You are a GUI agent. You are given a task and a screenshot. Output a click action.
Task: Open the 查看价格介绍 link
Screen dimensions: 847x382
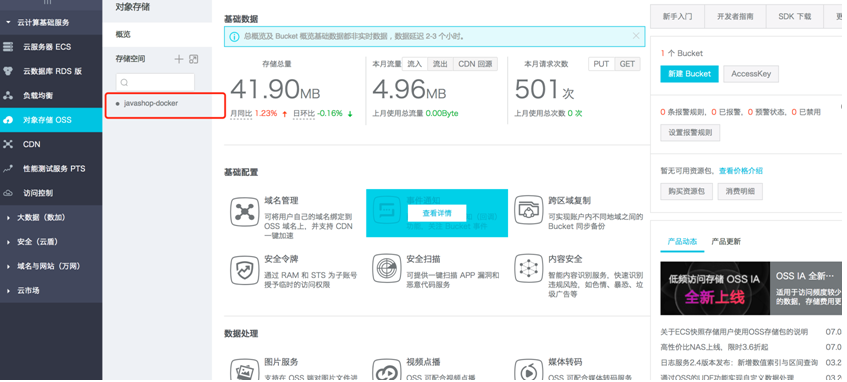[741, 171]
